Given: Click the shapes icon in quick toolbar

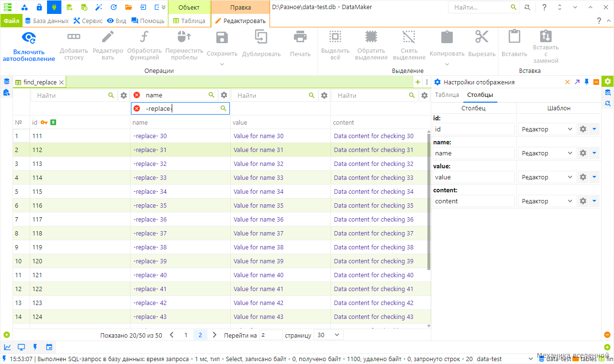Looking at the screenshot, I should tap(24, 7).
